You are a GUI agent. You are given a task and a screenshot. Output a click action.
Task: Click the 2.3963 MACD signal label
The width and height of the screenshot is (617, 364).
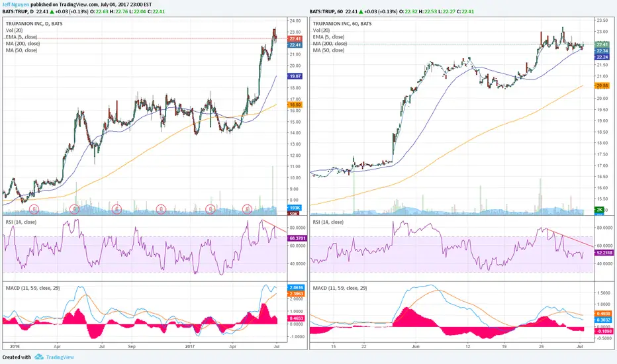(296, 294)
